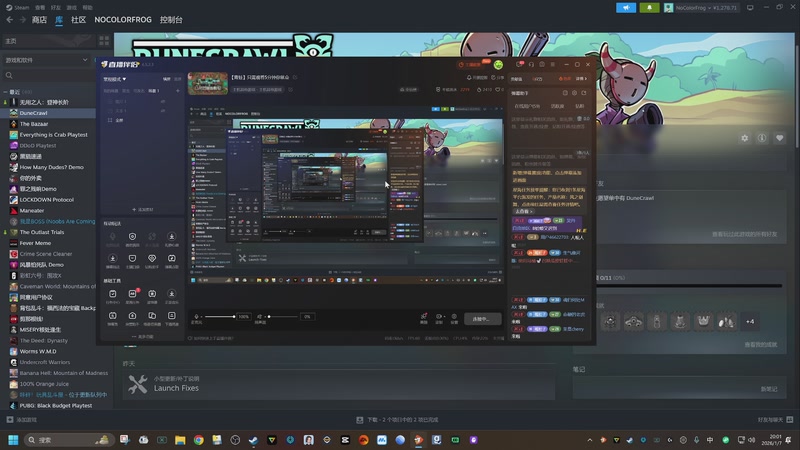Open DuneCrawl's info icon in Steam
Image resolution: width=800 pixels, height=450 pixels.
[762, 138]
